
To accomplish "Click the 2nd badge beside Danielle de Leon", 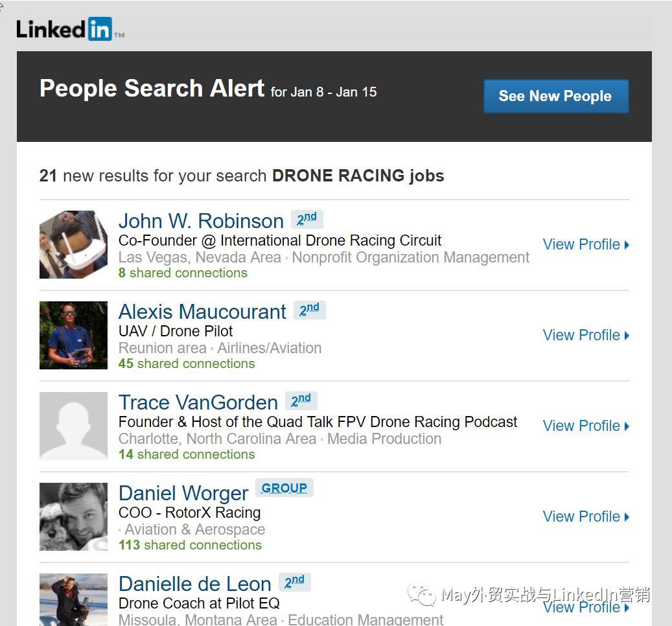I will tap(294, 583).
